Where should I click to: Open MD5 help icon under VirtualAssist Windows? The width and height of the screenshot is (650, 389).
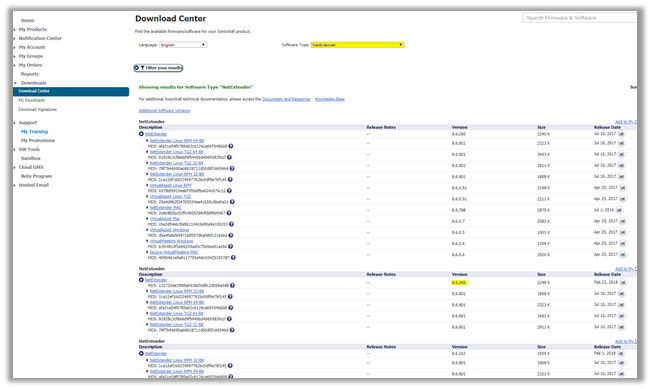coord(230,235)
